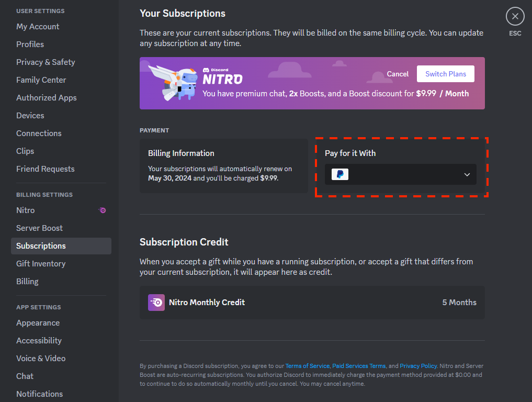The height and width of the screenshot is (402, 532).
Task: Open the Pay for it With payment dropdown
Action: (x=400, y=174)
